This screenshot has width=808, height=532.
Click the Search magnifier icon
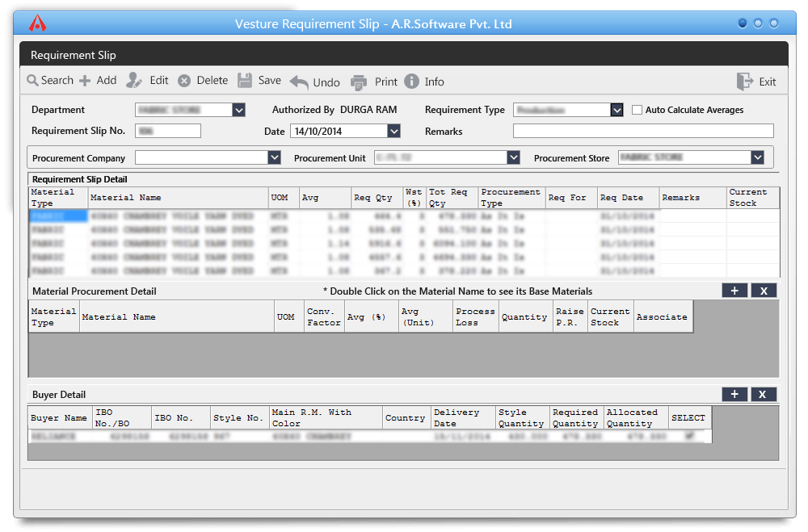32,81
